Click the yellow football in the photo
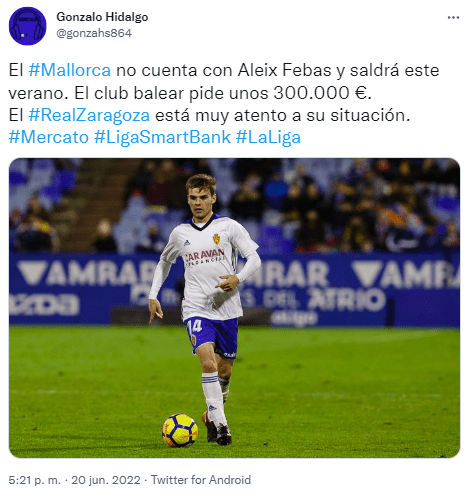Viewport: 472px width, 490px height. 180,430
